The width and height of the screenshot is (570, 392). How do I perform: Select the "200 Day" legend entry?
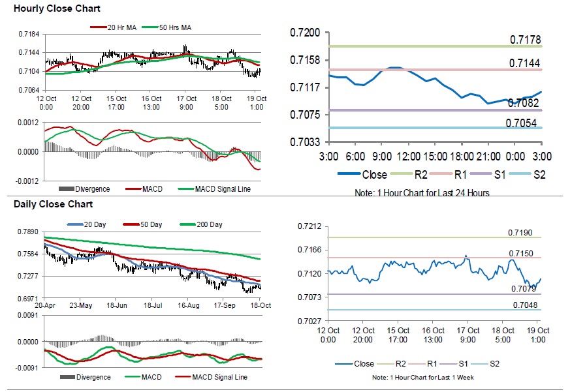[x=201, y=224]
